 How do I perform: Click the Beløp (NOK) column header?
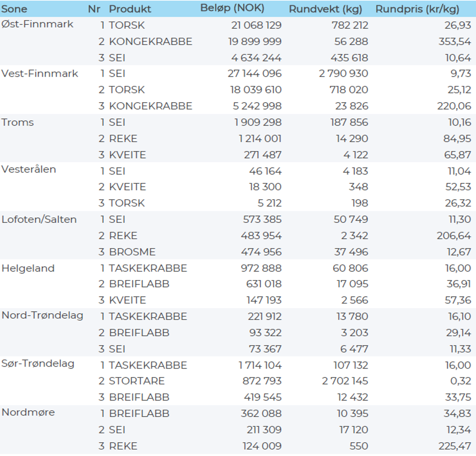(x=232, y=8)
